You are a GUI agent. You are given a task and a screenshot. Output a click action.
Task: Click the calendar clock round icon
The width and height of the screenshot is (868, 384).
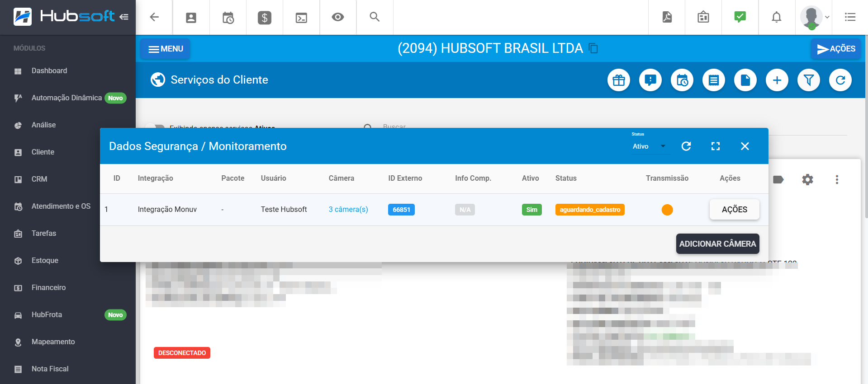(682, 80)
